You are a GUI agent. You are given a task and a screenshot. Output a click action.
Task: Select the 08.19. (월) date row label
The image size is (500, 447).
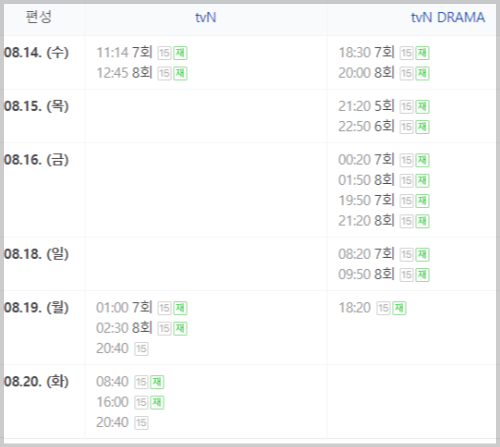click(36, 307)
